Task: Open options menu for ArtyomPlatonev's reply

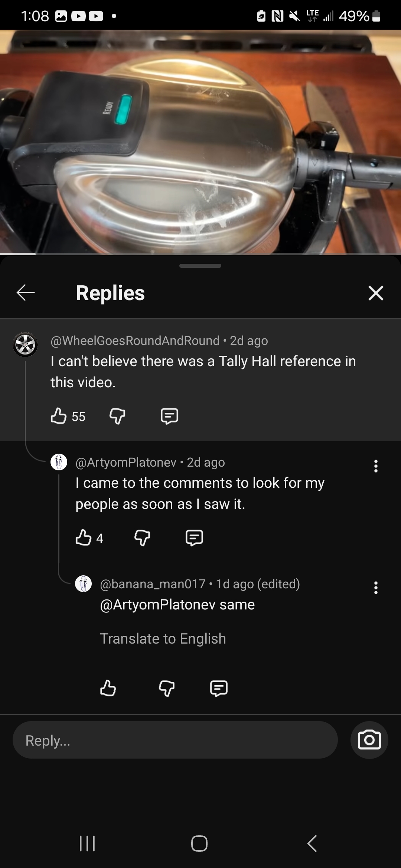Action: [376, 466]
